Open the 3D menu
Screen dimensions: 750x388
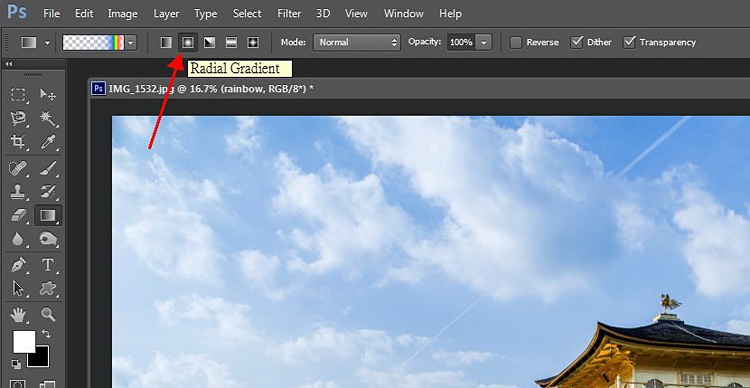pyautogui.click(x=323, y=14)
